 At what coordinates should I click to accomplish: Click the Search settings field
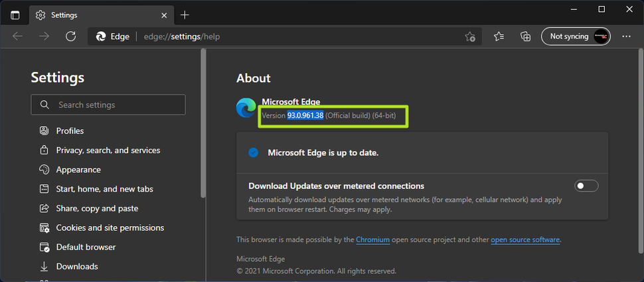108,105
